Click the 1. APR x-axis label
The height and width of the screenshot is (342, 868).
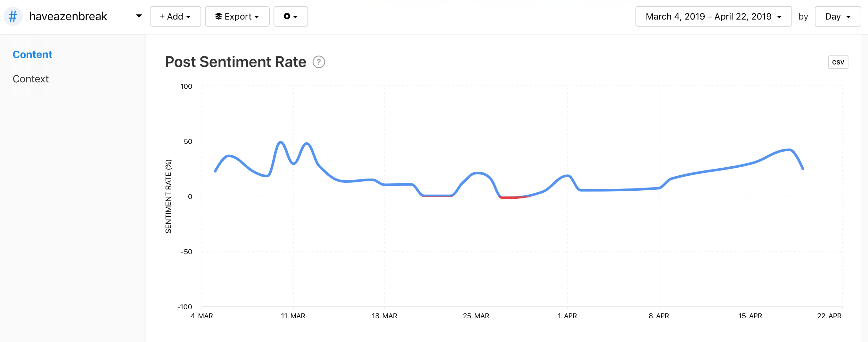click(567, 316)
